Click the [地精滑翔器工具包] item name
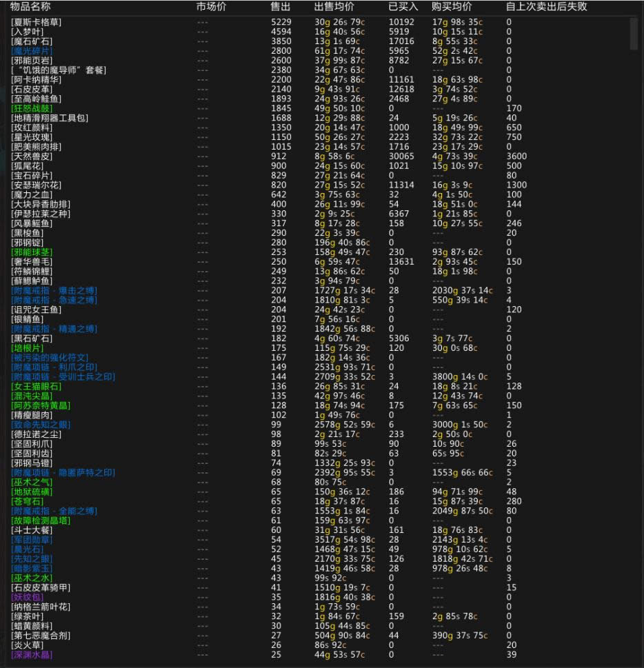This screenshot has width=644, height=668. pyautogui.click(x=50, y=119)
